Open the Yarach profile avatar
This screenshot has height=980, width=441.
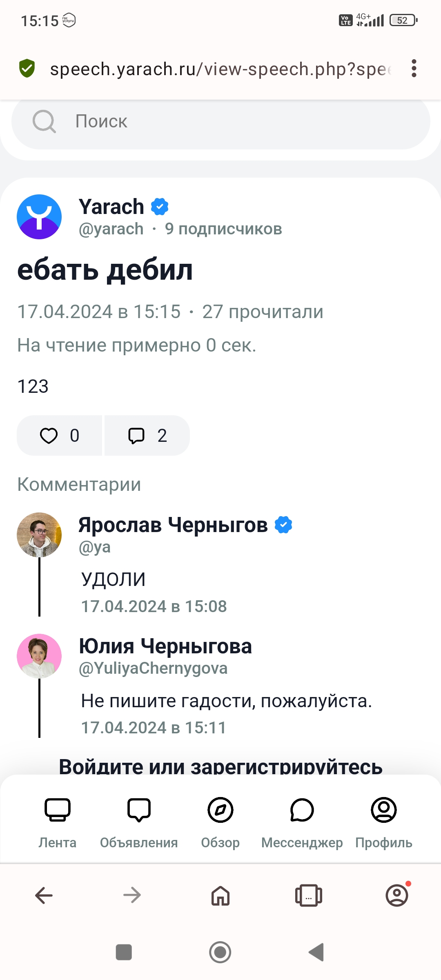point(39,217)
